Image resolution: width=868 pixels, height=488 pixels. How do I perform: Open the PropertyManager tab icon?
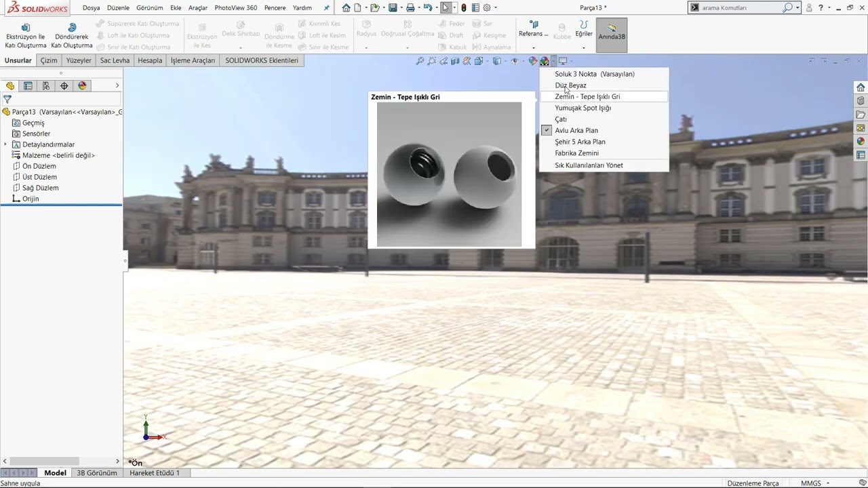(x=28, y=86)
